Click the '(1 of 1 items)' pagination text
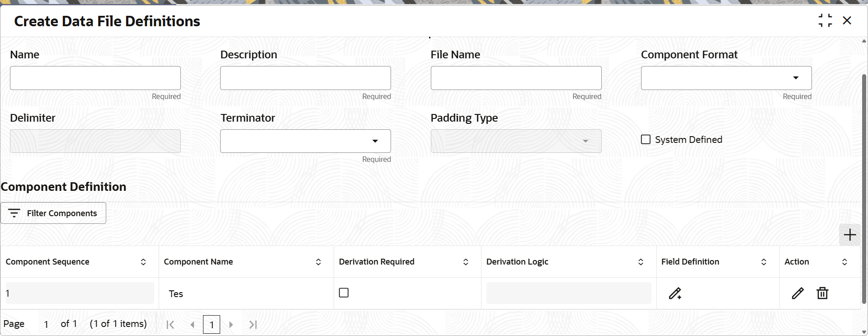Screen dimensions: 868x336 click(x=118, y=324)
